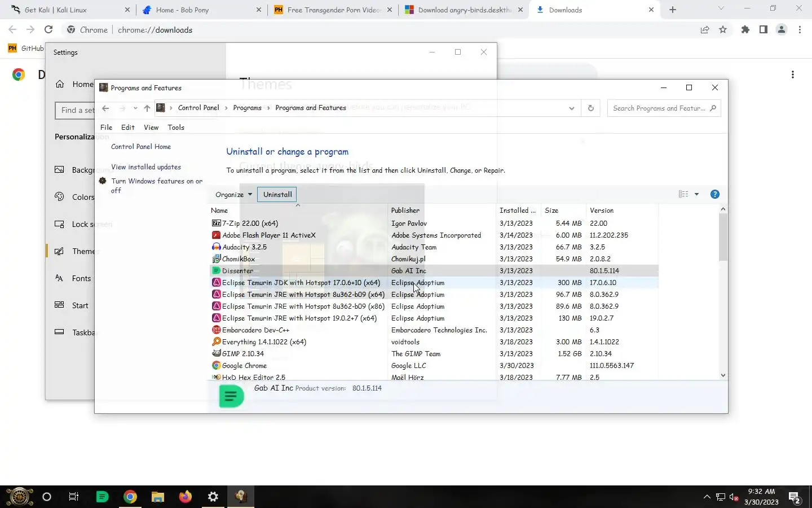Expand the Control Panel breadcrumb arrow

[x=226, y=108]
